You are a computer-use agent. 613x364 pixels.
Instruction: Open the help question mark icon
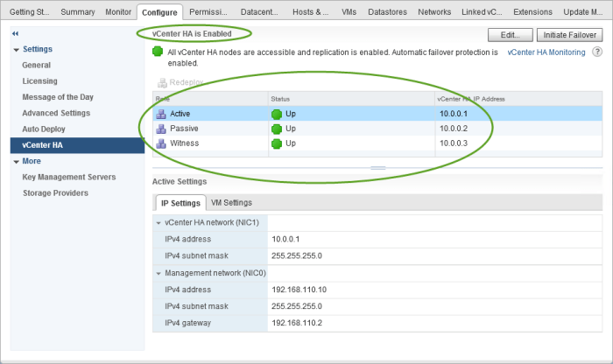tap(597, 52)
